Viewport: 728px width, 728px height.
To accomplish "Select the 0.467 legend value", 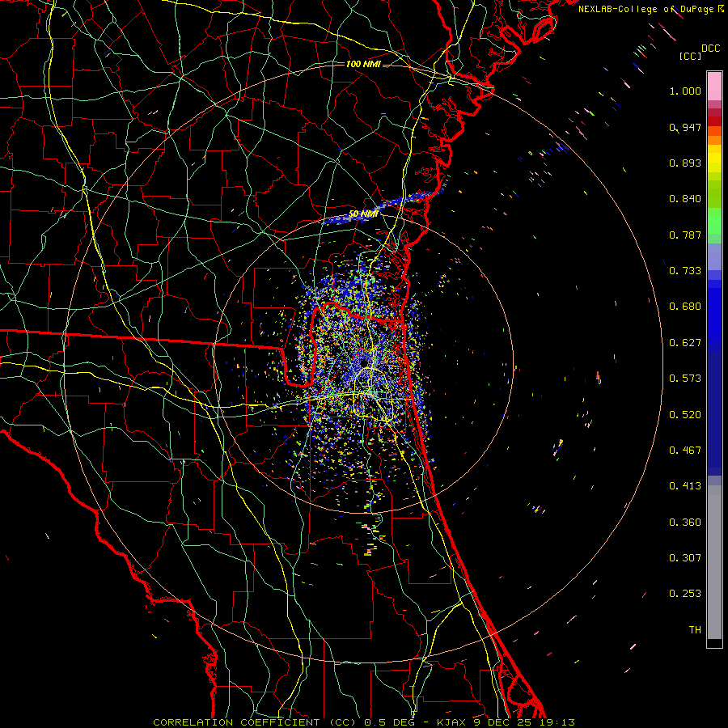I will coord(685,451).
